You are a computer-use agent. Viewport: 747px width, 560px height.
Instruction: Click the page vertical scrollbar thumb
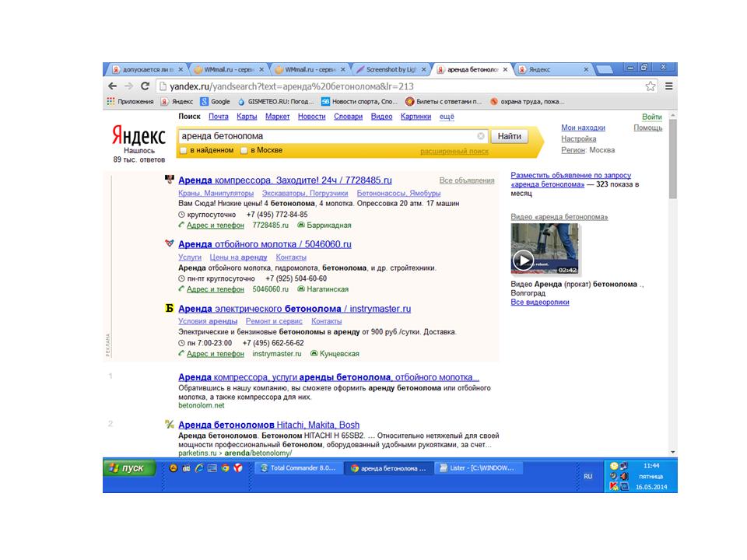point(672,159)
